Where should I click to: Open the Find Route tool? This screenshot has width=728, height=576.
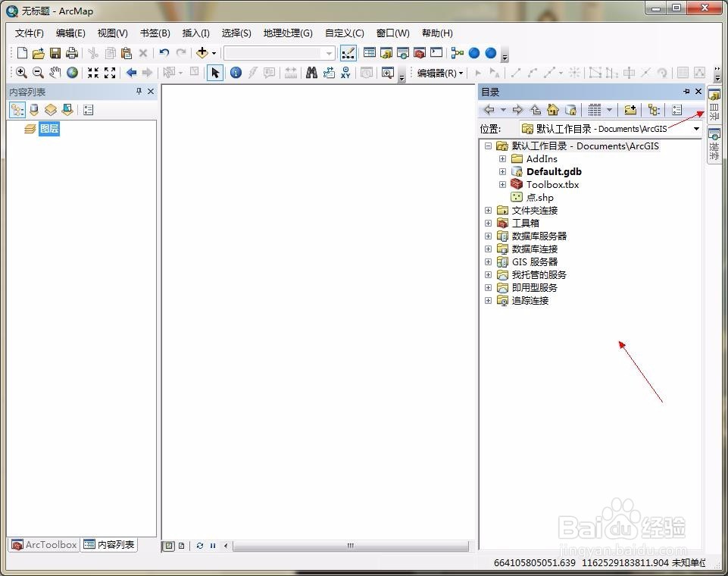(x=329, y=73)
